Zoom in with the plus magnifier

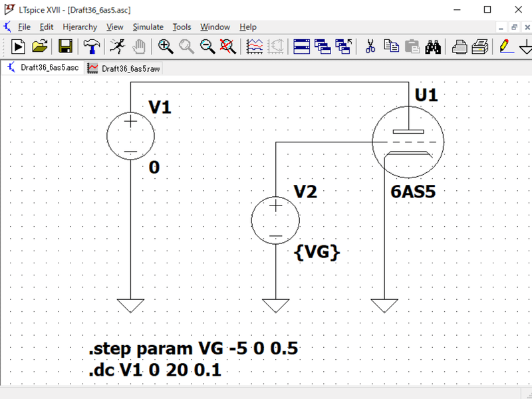pos(166,47)
